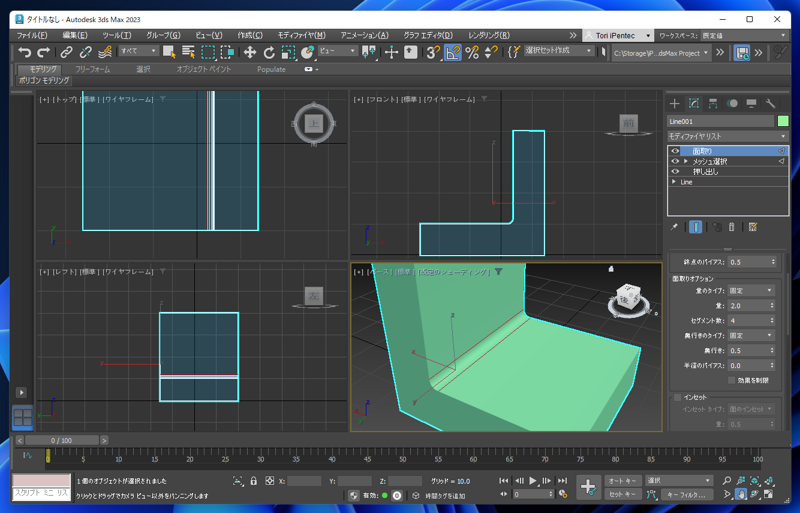
Task: Toggle visibility eye of メッシュ選択 modifier
Action: [x=675, y=161]
